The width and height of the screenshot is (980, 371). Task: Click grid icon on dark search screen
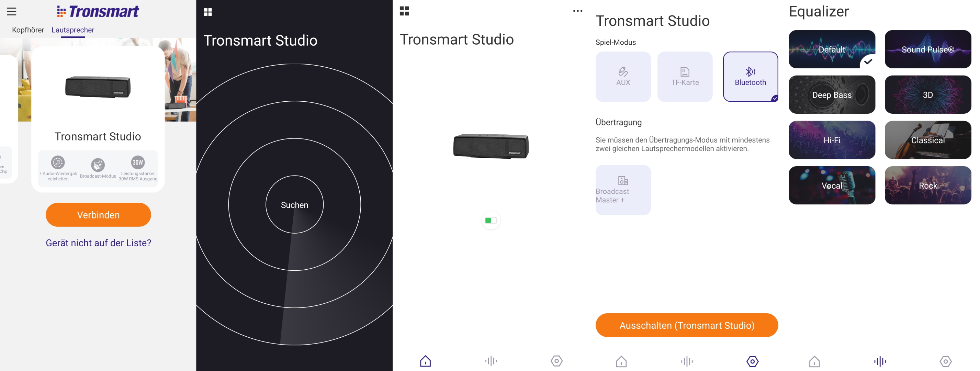pos(208,12)
